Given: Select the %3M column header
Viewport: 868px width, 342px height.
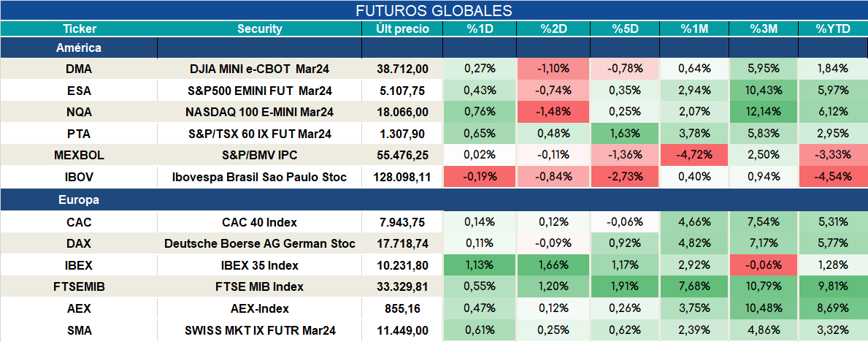Looking at the screenshot, I should (x=764, y=28).
